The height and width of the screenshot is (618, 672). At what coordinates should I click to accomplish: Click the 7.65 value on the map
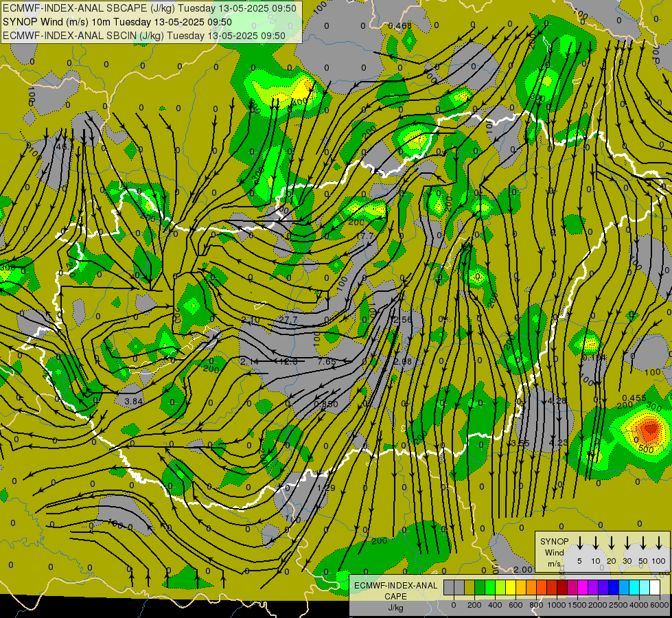(327, 362)
